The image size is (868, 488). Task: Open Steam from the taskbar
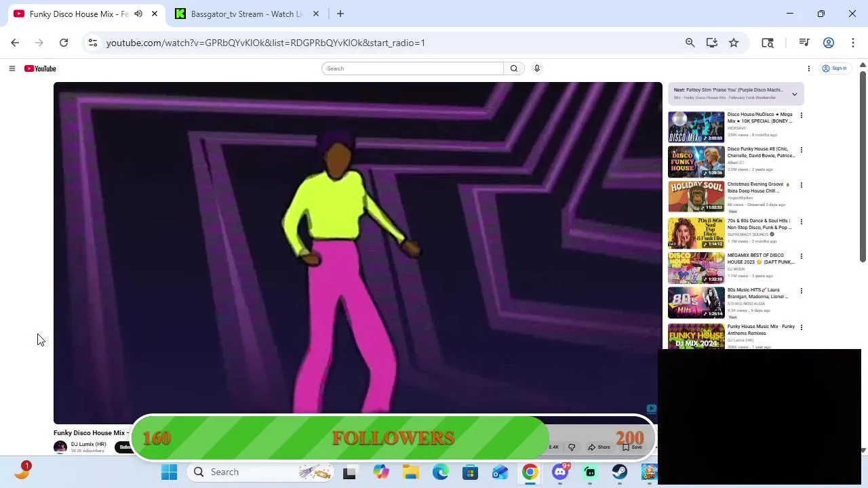(x=620, y=472)
